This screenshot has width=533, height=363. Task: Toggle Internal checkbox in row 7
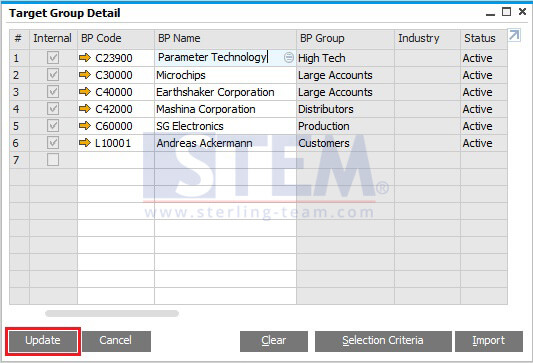[53, 160]
